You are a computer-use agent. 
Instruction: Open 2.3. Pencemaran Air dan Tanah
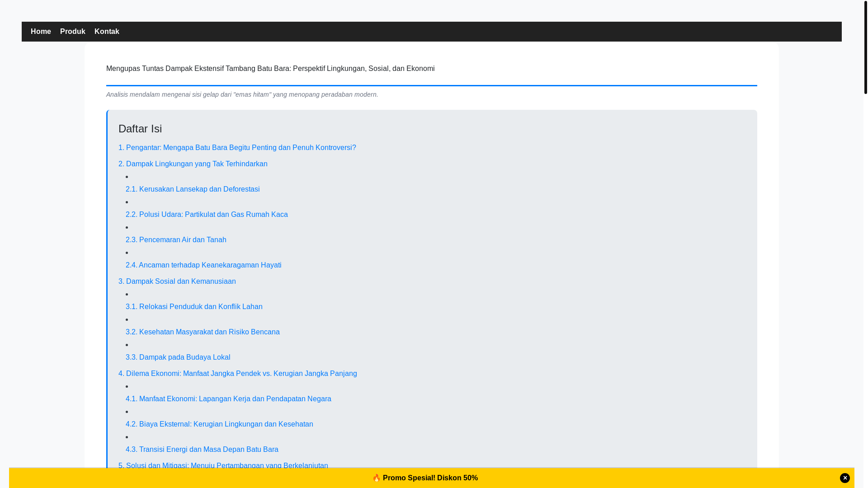(x=176, y=240)
